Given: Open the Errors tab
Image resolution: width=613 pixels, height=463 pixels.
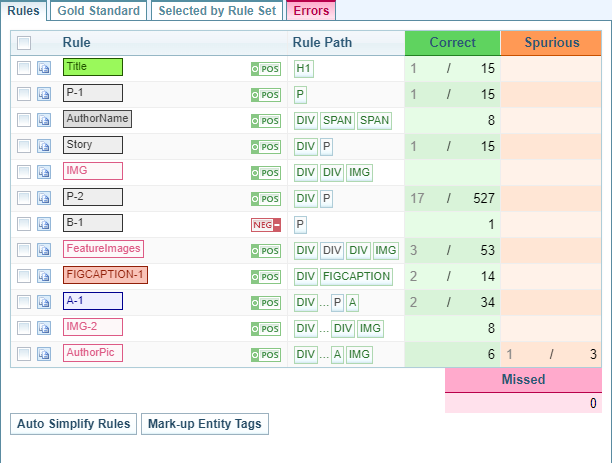Looking at the screenshot, I should pyautogui.click(x=310, y=10).
